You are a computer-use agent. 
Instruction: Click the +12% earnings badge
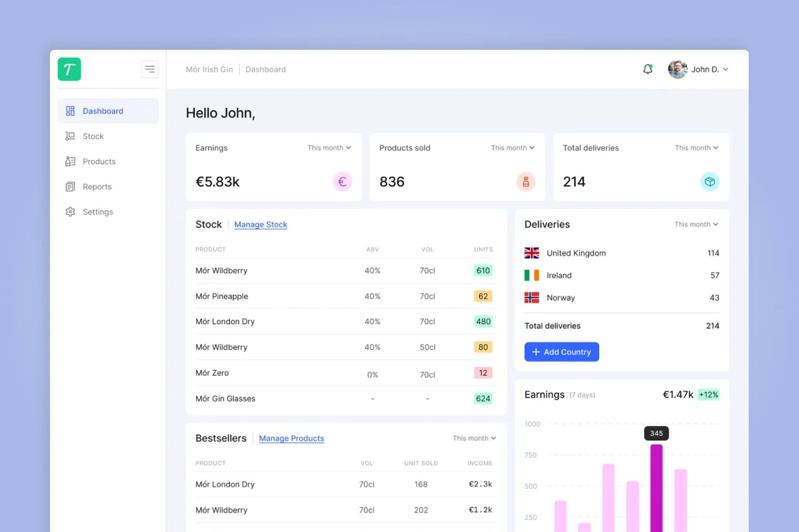click(x=709, y=395)
